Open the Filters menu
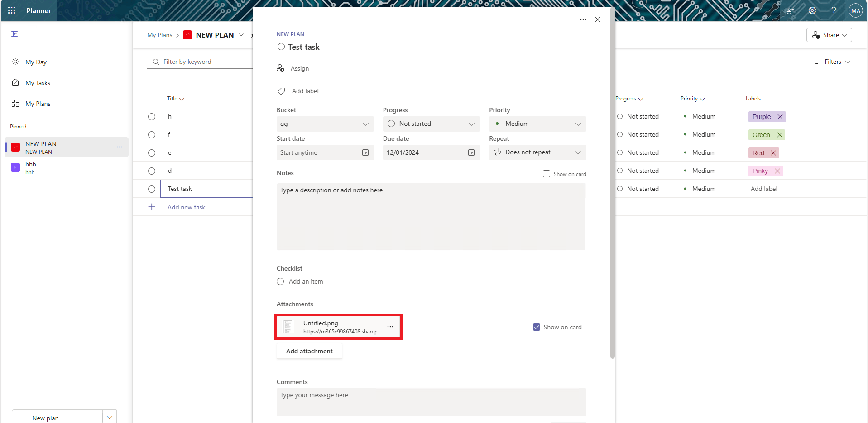Image resolution: width=868 pixels, height=423 pixels. point(832,62)
